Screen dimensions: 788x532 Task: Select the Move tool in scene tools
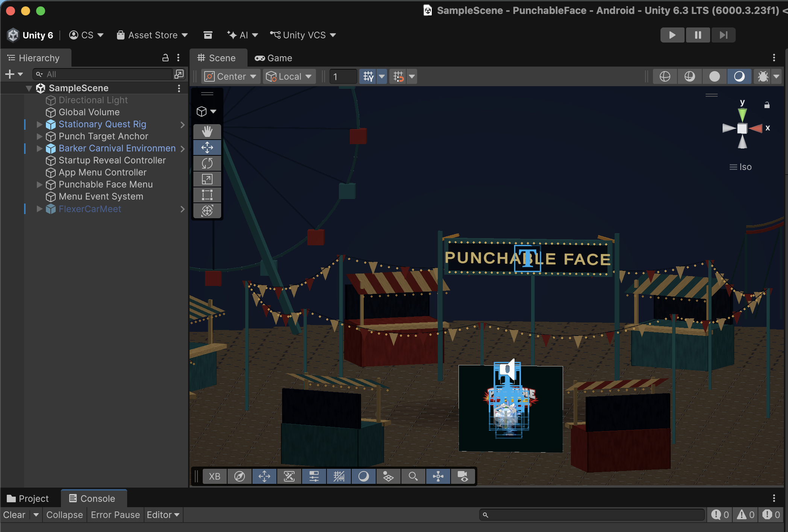click(x=207, y=147)
